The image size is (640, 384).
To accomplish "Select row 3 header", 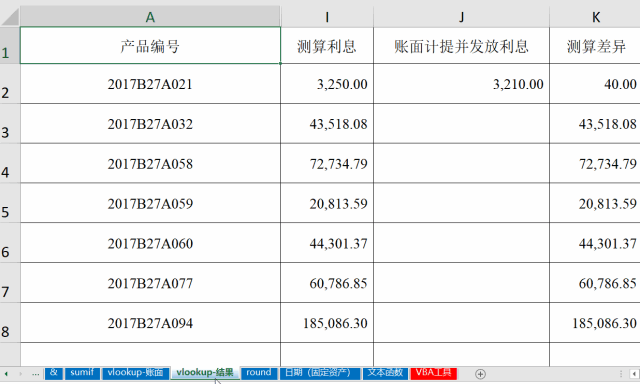I will click(x=10, y=123).
